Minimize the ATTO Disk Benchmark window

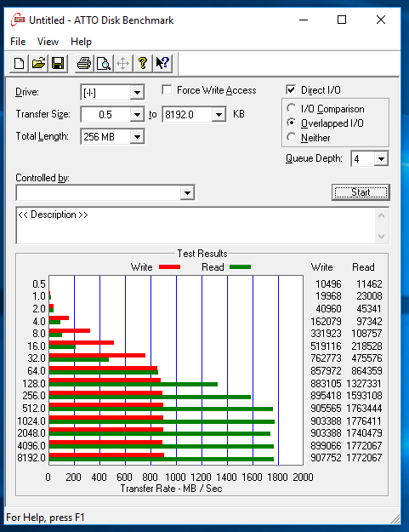coord(304,20)
